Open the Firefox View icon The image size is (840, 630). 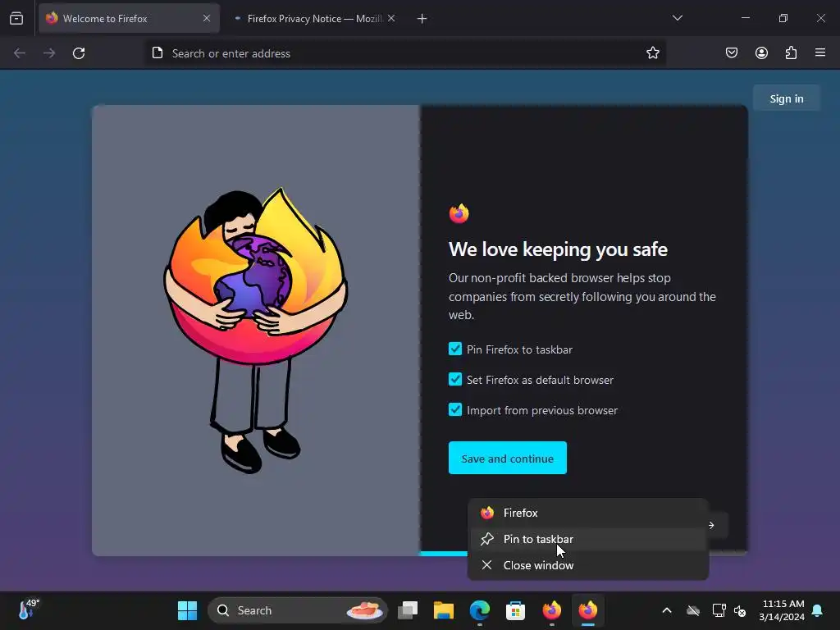(16, 19)
